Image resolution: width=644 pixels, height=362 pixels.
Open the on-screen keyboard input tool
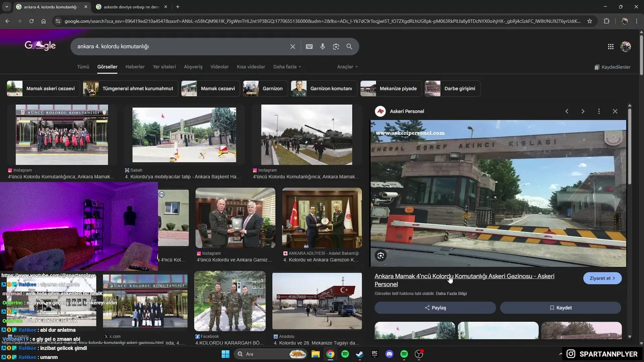point(309,46)
